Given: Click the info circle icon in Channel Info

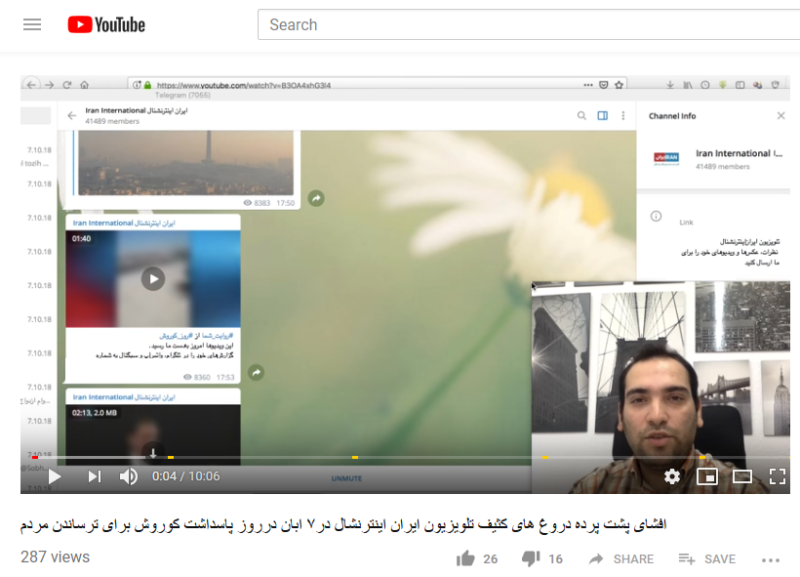Looking at the screenshot, I should [656, 216].
